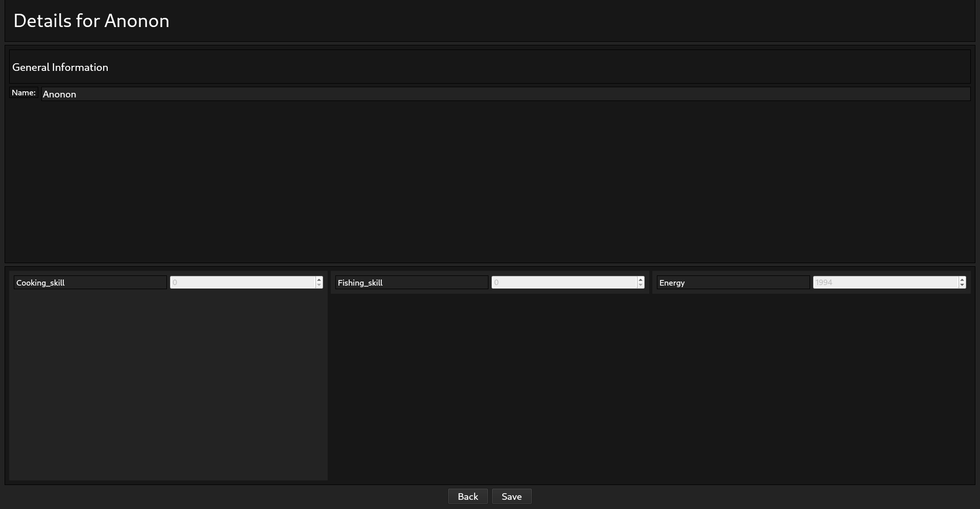The height and width of the screenshot is (509, 980).
Task: Click the Fishing_skill spinner up arrow
Action: point(641,279)
